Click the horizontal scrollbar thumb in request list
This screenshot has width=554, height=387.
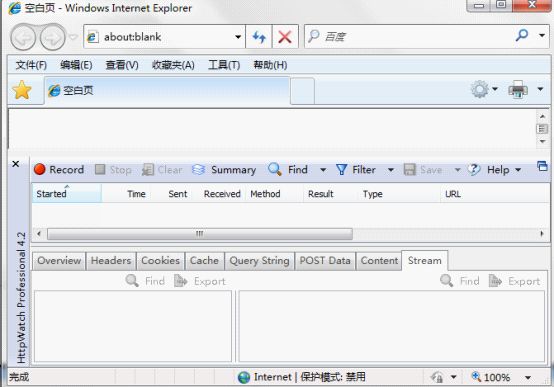200,234
